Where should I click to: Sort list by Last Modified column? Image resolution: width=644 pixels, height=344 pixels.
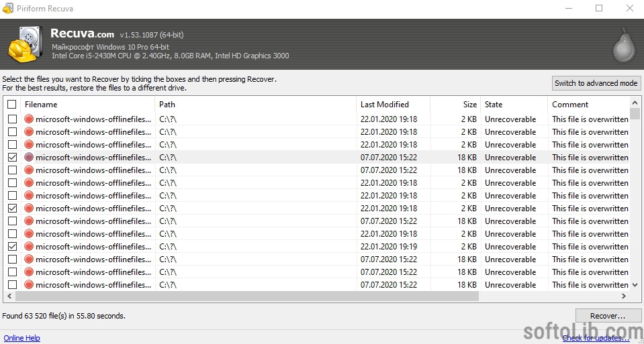point(394,105)
